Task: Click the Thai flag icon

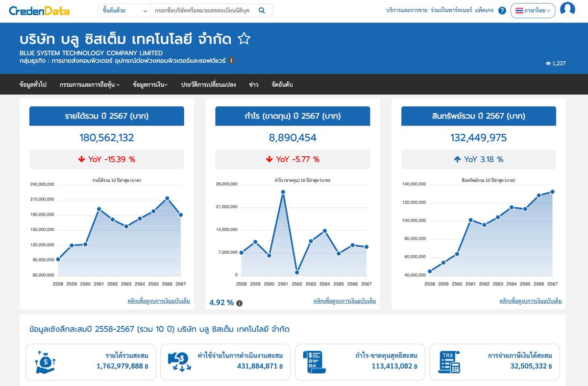Action: click(519, 10)
